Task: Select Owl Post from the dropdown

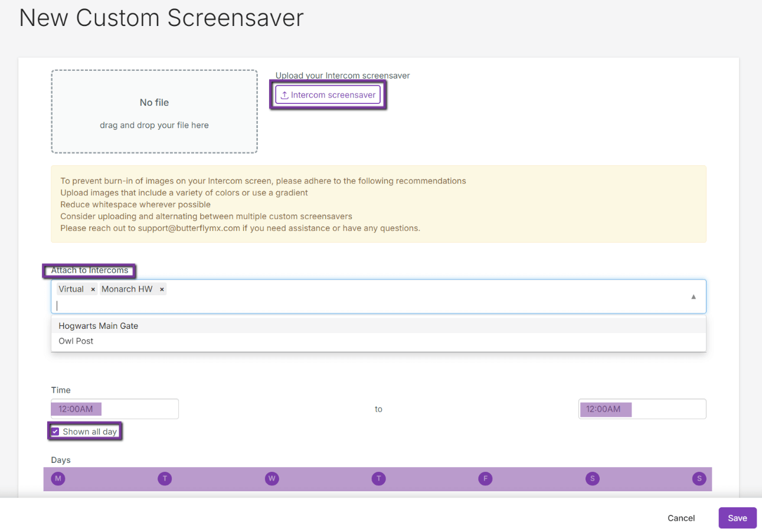Action: [x=75, y=341]
